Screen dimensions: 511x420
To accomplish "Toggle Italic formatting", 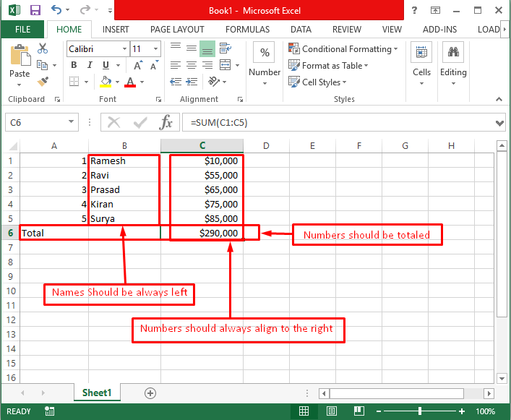I will pyautogui.click(x=90, y=65).
